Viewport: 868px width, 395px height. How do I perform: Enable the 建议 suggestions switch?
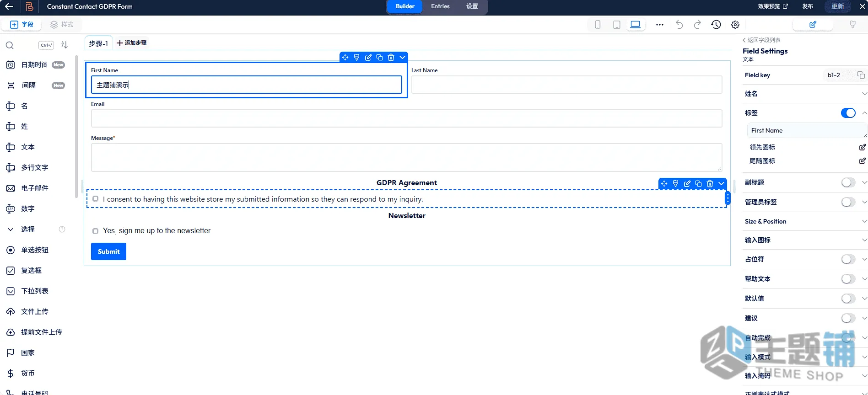(848, 318)
